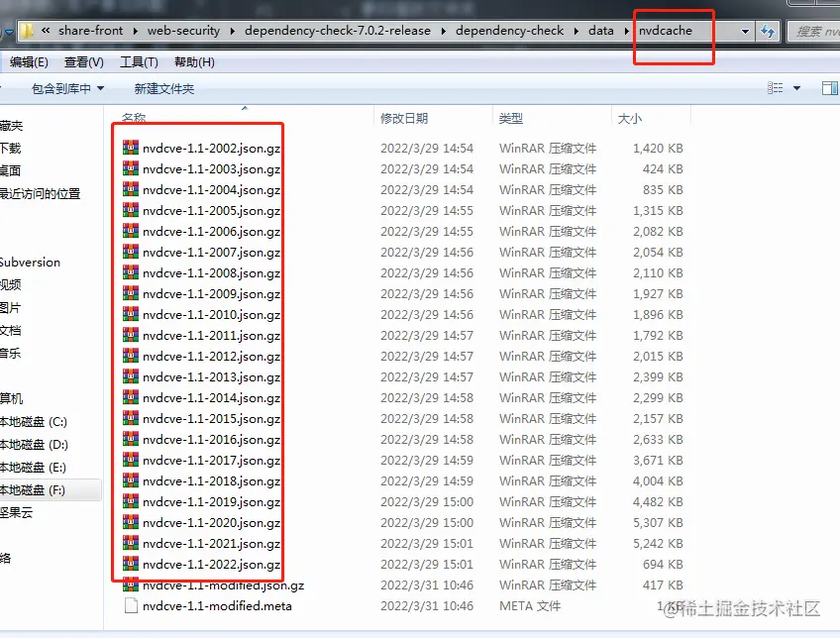The image size is (840, 638).
Task: Select WinRAR icon of nvdcve-1.1-2013.json.gz
Action: [x=131, y=376]
